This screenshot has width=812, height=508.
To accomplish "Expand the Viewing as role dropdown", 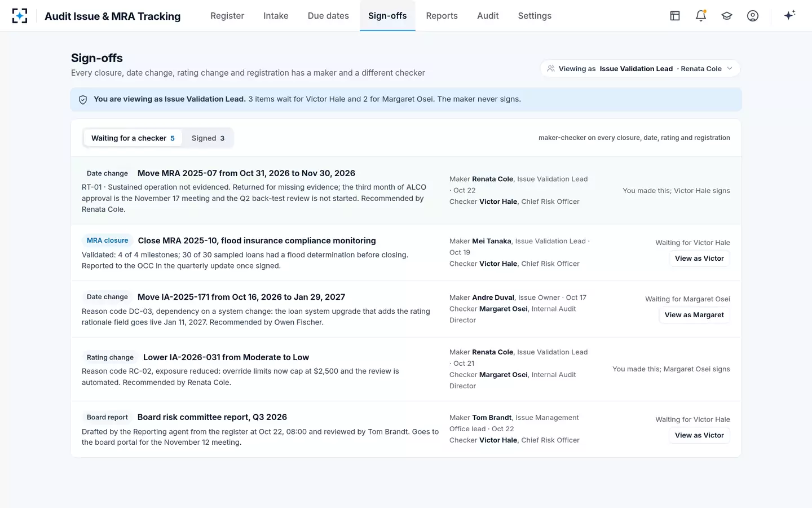I will pyautogui.click(x=640, y=69).
